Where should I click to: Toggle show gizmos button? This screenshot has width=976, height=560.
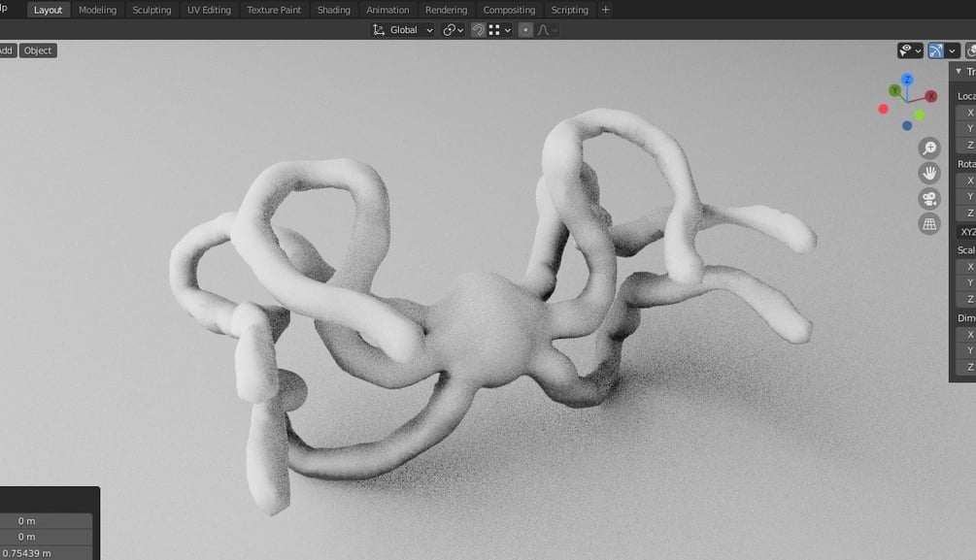935,51
